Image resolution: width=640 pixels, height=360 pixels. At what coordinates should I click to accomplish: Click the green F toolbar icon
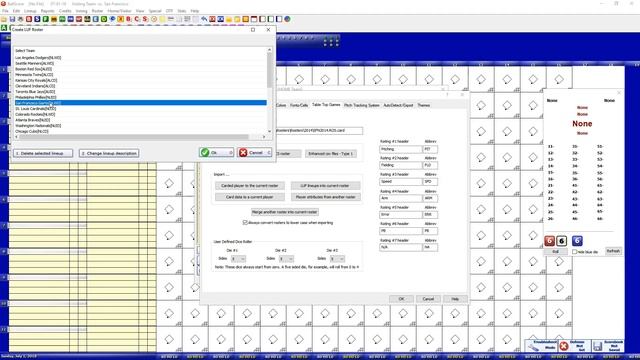point(45,19)
